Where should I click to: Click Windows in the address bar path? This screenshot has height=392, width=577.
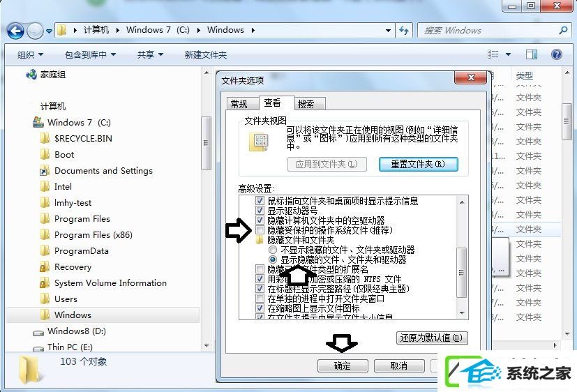[225, 30]
